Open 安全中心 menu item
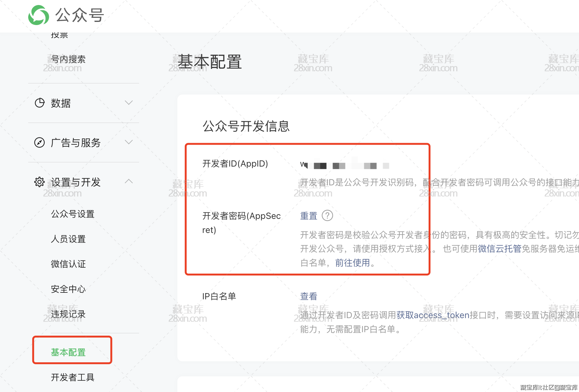579x392 pixels. [x=68, y=289]
